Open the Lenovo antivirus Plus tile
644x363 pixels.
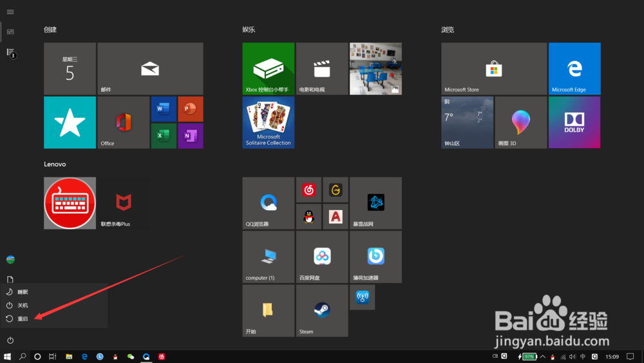pyautogui.click(x=123, y=203)
